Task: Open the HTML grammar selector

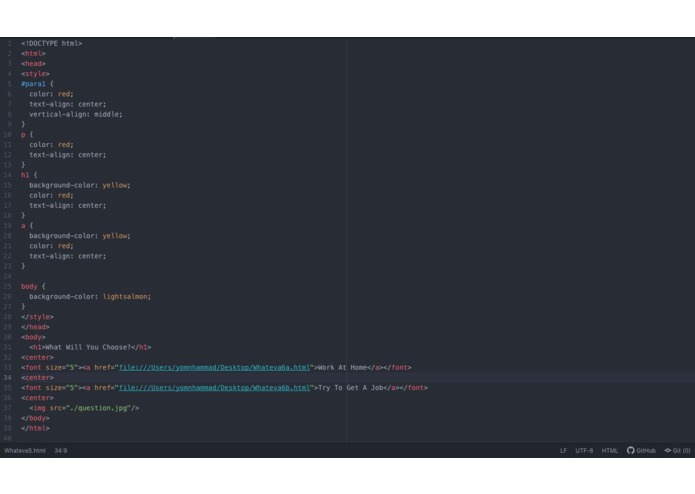Action: point(609,450)
